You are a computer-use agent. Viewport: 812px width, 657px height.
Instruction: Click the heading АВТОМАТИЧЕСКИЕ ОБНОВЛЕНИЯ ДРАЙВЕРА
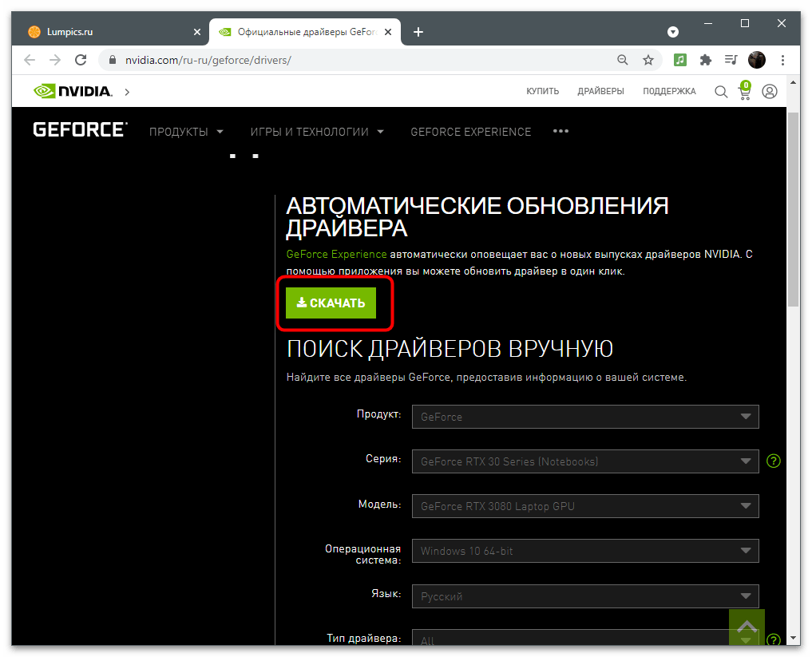[477, 217]
